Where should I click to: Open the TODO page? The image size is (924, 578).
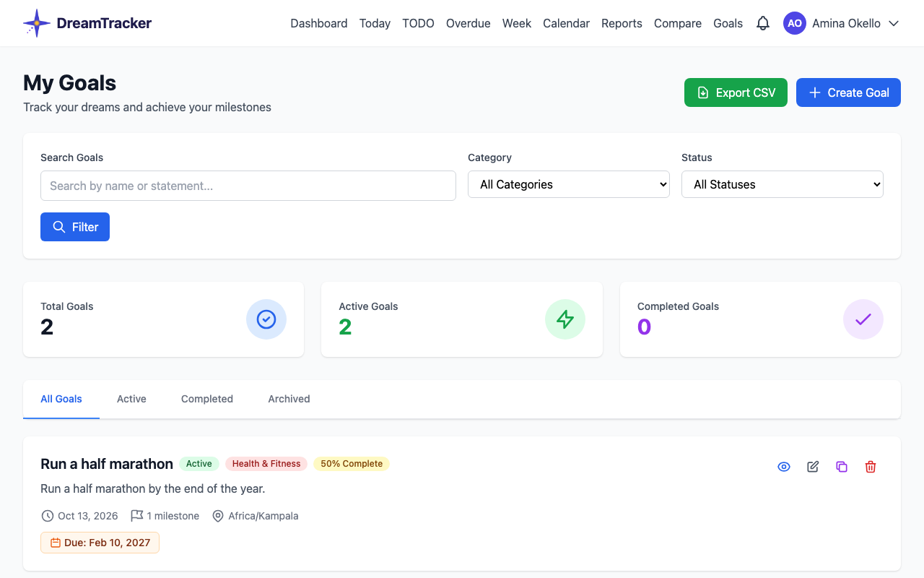coord(418,23)
